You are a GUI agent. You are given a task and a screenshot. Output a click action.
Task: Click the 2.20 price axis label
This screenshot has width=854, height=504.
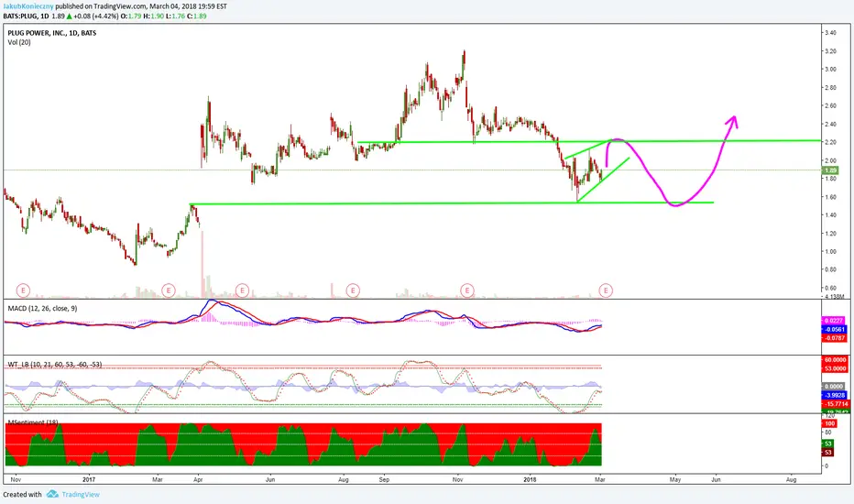(x=830, y=142)
